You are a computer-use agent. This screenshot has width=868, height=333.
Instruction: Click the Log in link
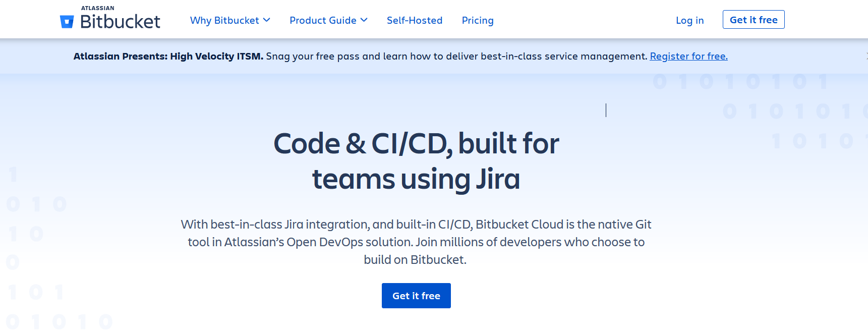689,20
